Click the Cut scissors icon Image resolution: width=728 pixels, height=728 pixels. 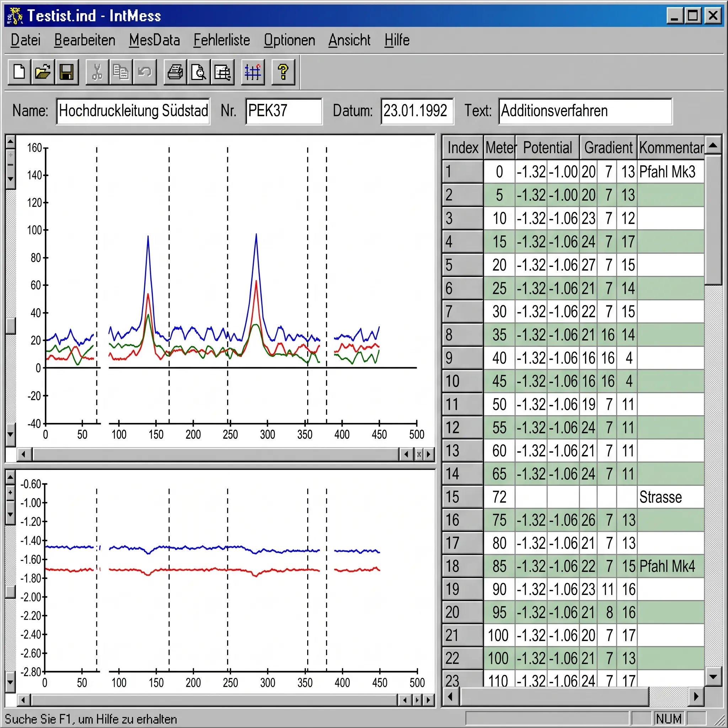(x=97, y=72)
